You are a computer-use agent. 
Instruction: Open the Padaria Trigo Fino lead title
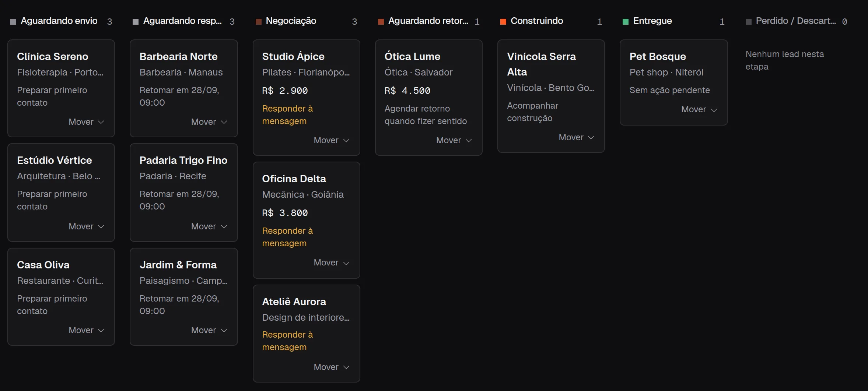click(x=183, y=160)
